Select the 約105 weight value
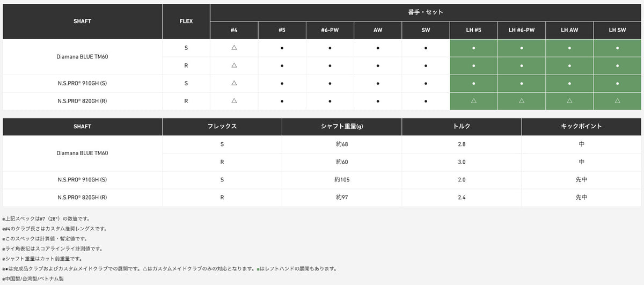This screenshot has width=644, height=285. (x=342, y=180)
